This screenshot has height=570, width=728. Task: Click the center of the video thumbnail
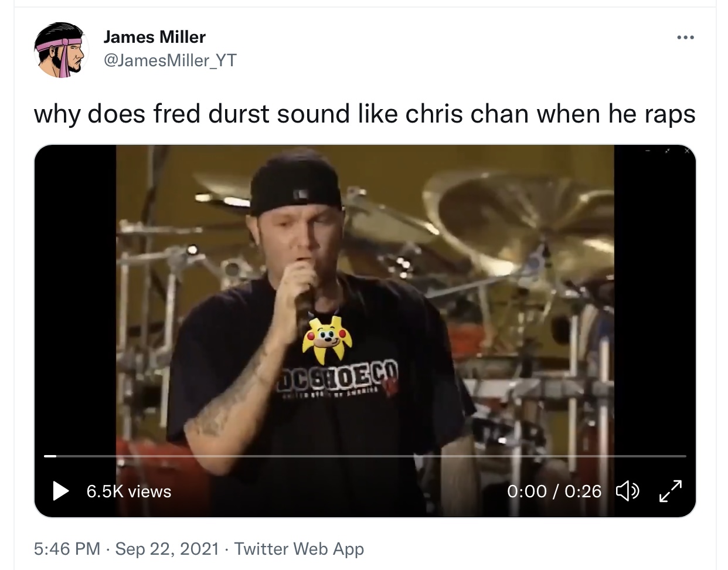click(365, 331)
